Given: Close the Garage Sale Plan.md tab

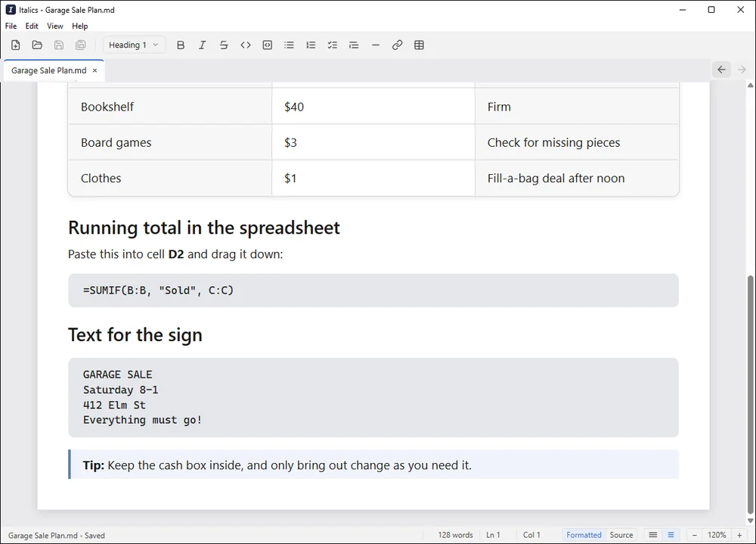Looking at the screenshot, I should 95,70.
